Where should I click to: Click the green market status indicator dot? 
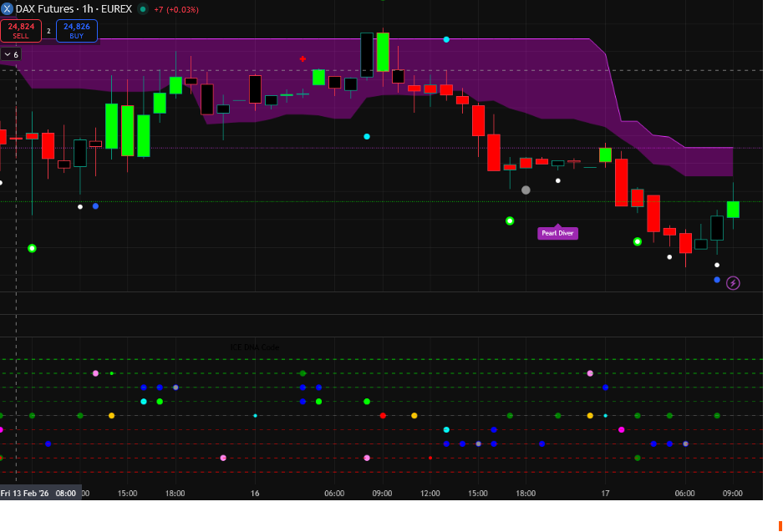pos(143,9)
